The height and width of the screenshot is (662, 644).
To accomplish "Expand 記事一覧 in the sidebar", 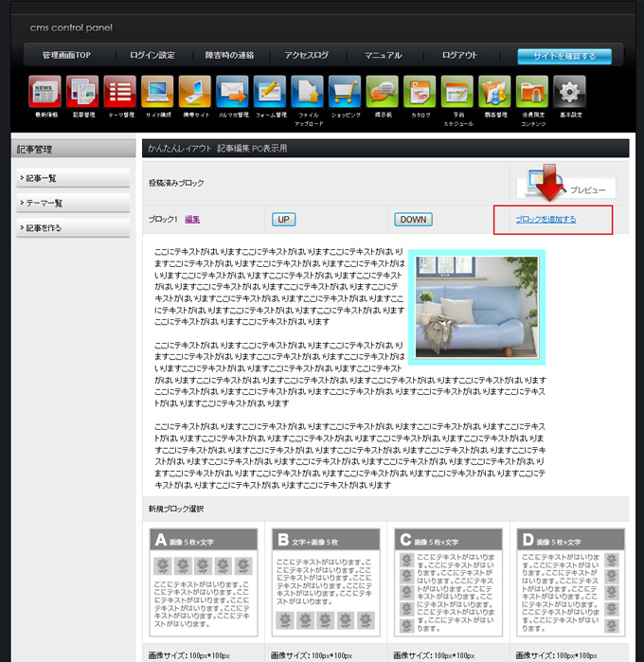I will pyautogui.click(x=72, y=178).
